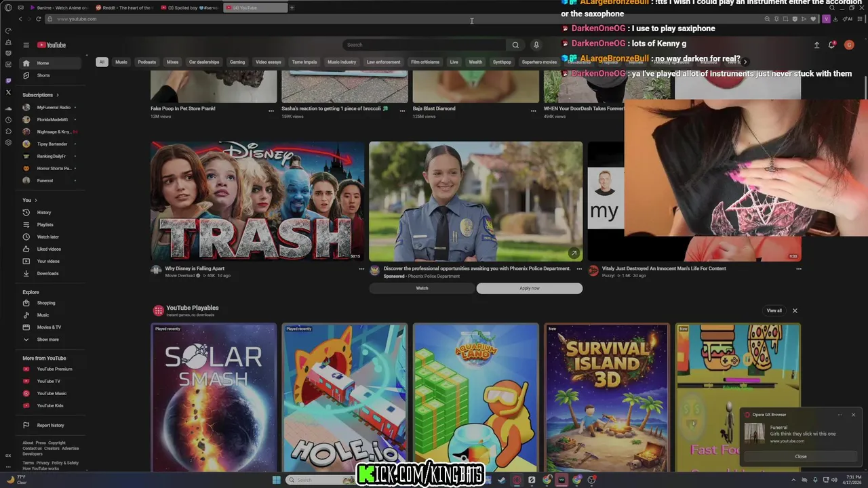Open options for Vitaly video
The image size is (868, 488).
pos(798,268)
